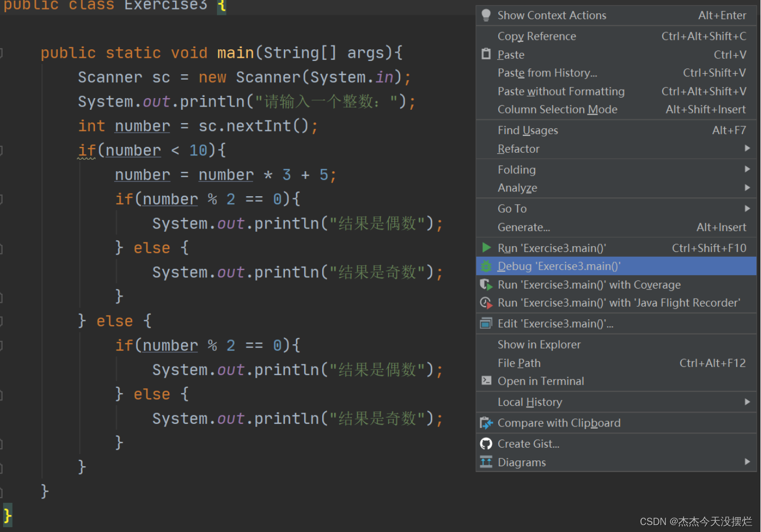Expand the Refactor submenu arrow
Viewport: 761px width, 532px height.
pyautogui.click(x=747, y=149)
